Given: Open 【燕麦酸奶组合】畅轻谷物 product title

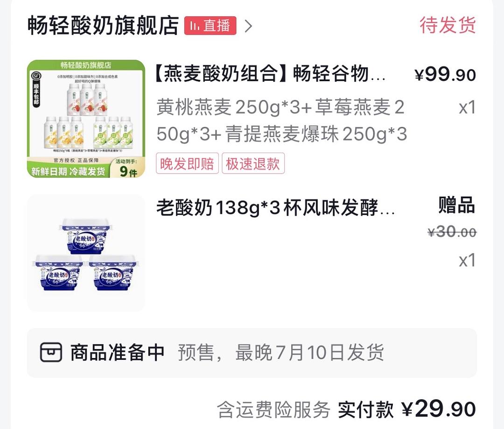Looking at the screenshot, I should 271,74.
